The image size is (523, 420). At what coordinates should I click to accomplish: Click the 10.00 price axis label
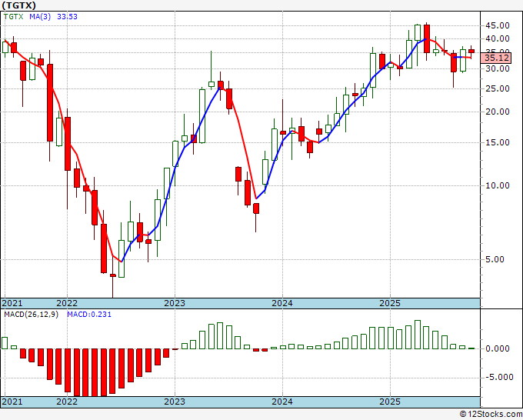pos(498,185)
